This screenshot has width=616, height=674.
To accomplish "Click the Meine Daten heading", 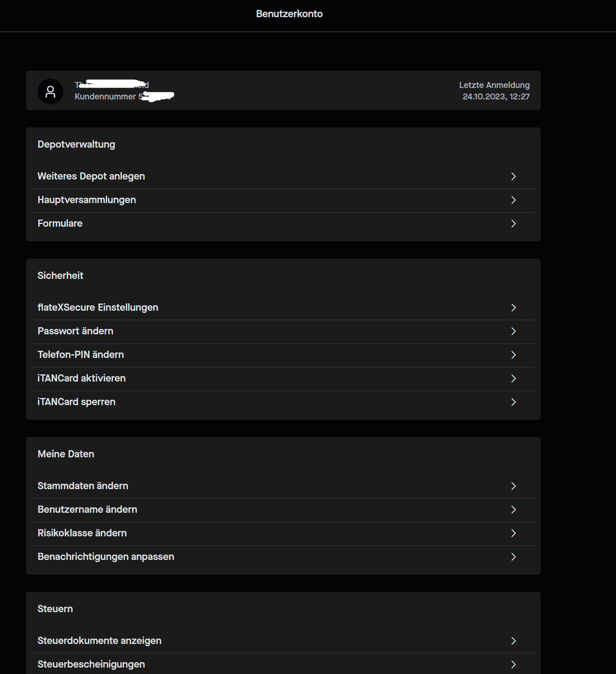I will tap(66, 454).
